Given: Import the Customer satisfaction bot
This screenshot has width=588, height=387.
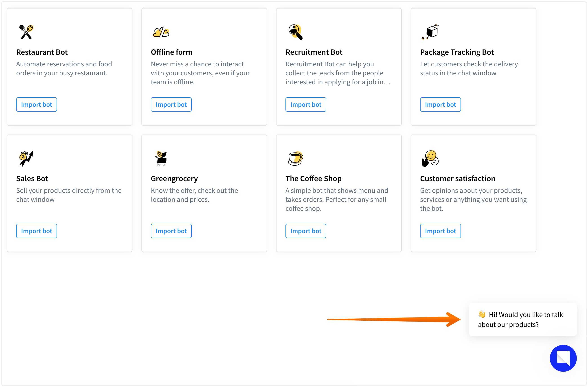Looking at the screenshot, I should [441, 231].
